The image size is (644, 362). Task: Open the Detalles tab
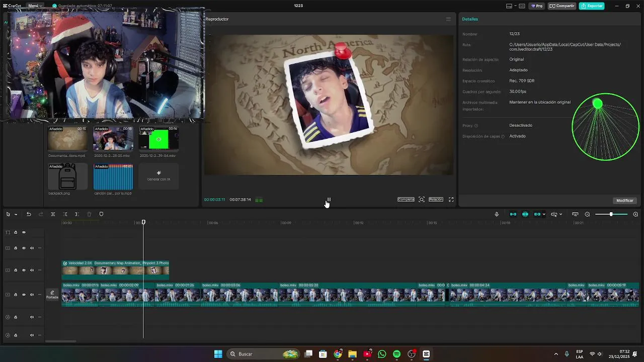[470, 19]
